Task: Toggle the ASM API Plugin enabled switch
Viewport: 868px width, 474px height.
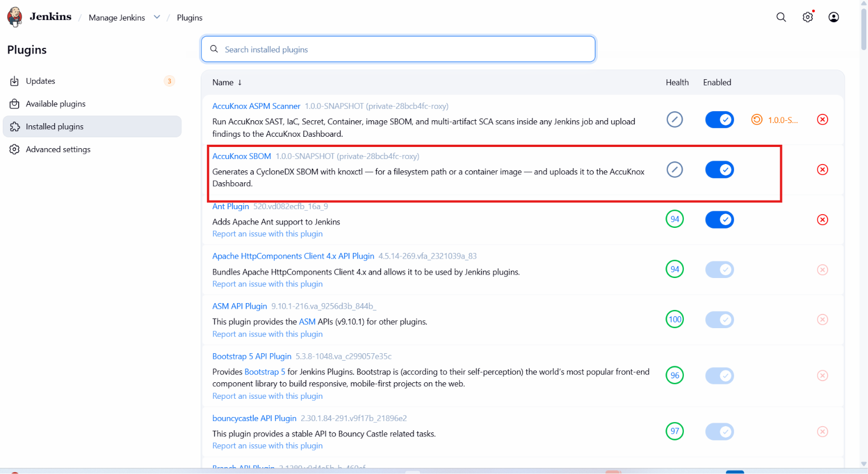Action: tap(720, 320)
